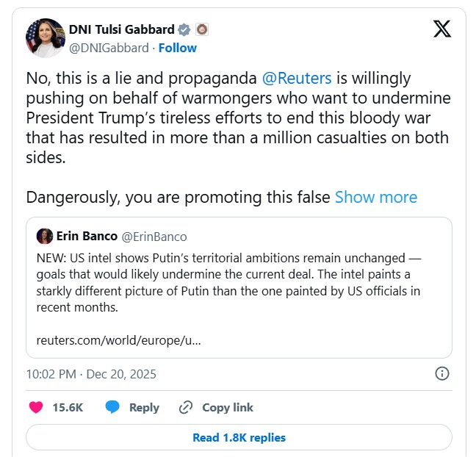
Task: Expand the post with Show more
Action: click(x=376, y=197)
